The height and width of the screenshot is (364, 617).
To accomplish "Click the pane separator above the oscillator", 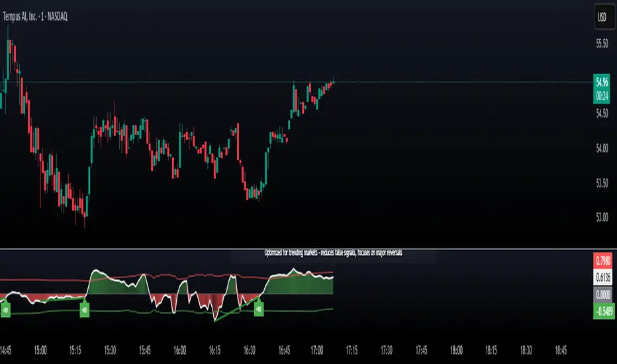I will coord(308,249).
